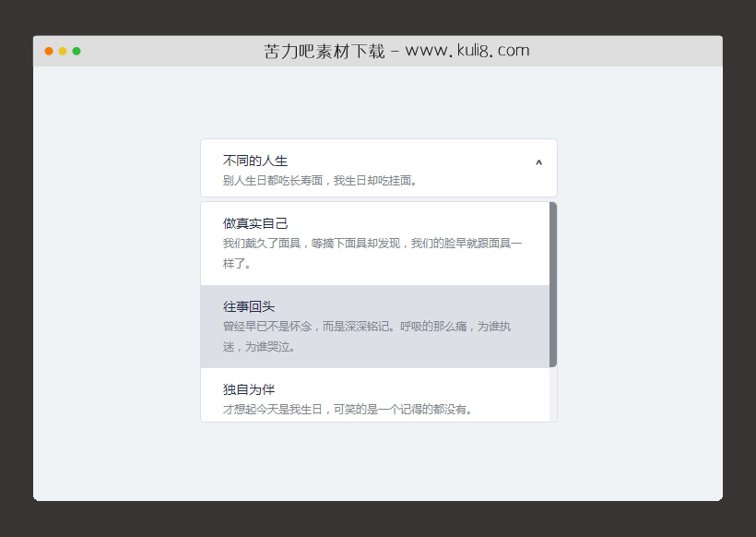This screenshot has width=756, height=537.
Task: Click the yellow traffic light dot
Action: [62, 52]
